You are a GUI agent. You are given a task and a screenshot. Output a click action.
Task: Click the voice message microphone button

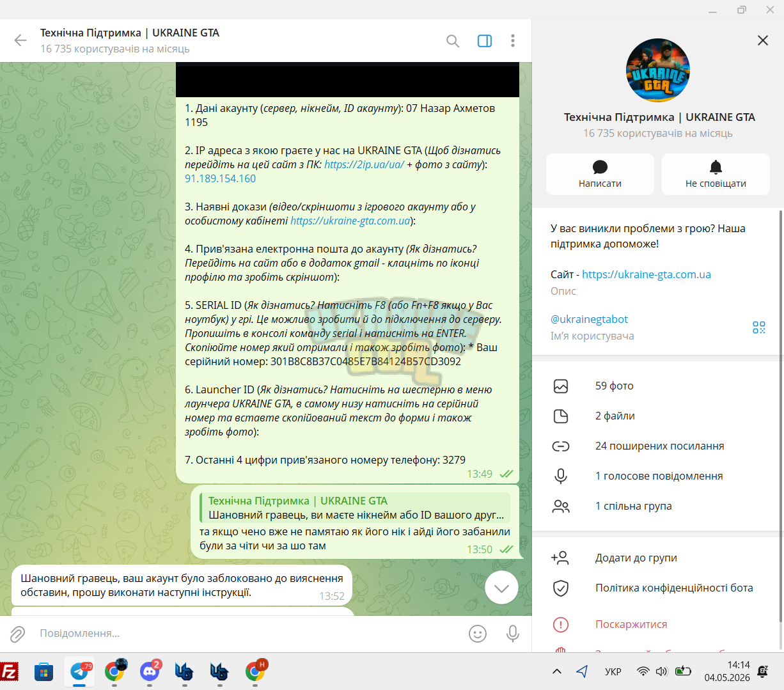tap(512, 634)
